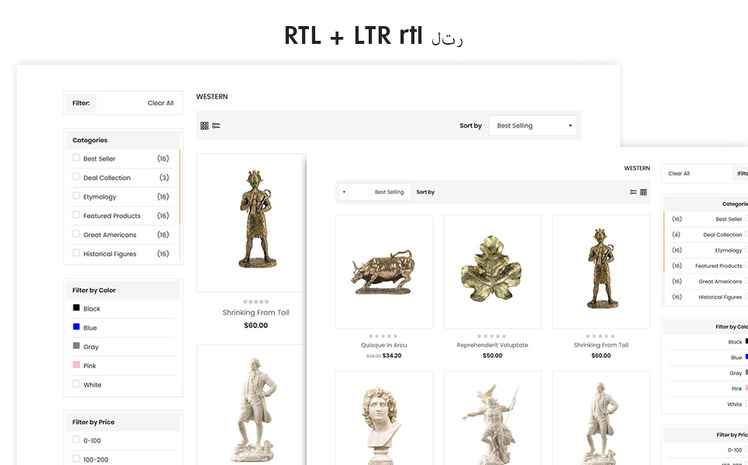
Task: Click White color label in RTL window
Action: (x=735, y=404)
